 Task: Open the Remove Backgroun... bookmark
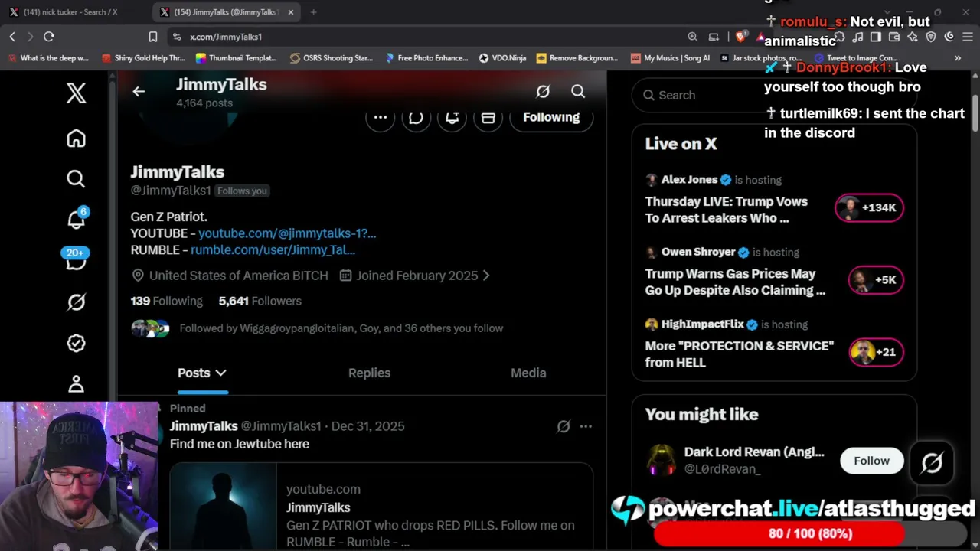(577, 58)
